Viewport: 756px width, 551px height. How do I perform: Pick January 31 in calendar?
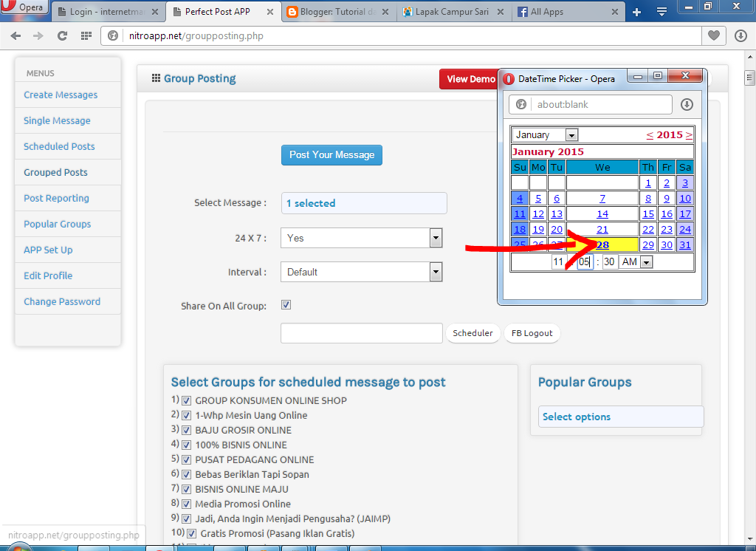(x=685, y=245)
